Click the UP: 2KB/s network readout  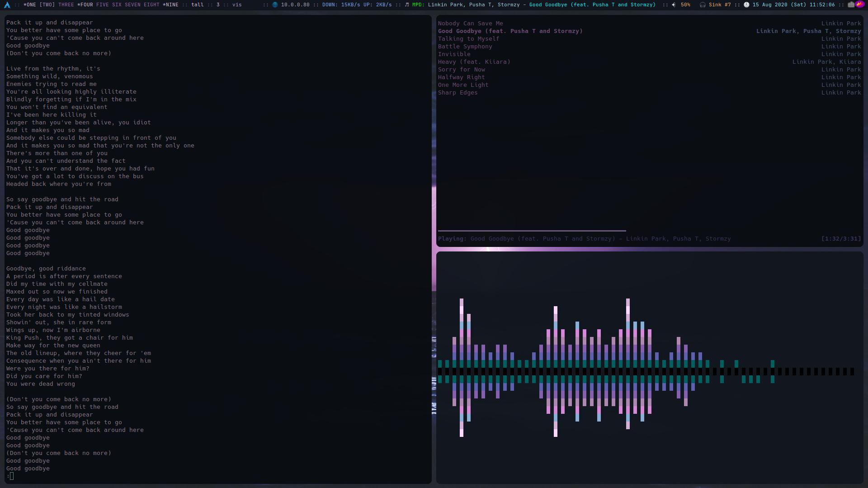coord(377,5)
